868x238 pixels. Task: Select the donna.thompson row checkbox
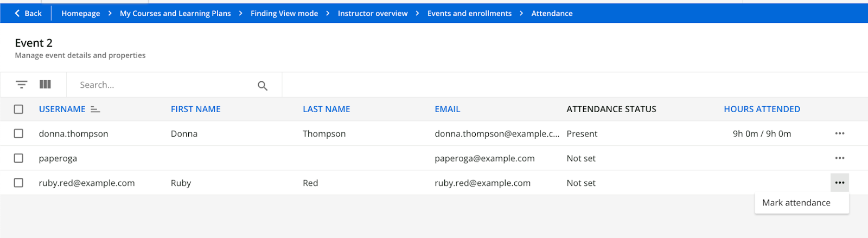[x=18, y=133]
